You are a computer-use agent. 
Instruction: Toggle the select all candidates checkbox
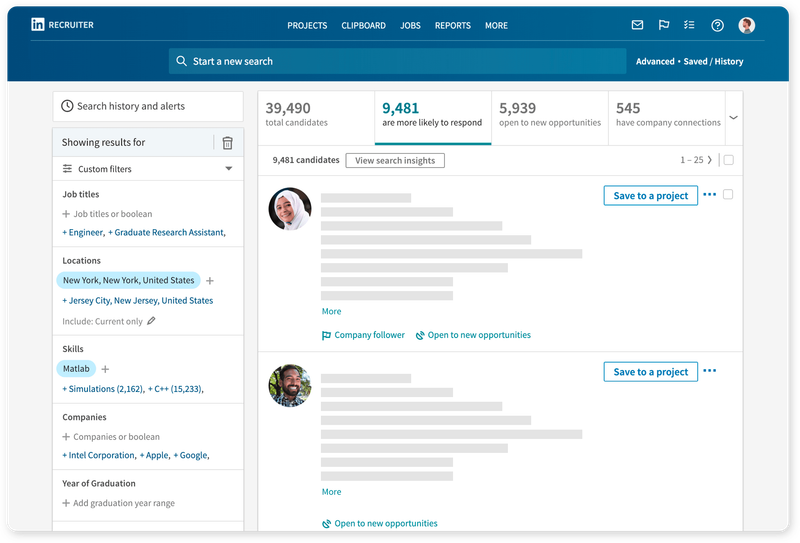[x=728, y=160]
